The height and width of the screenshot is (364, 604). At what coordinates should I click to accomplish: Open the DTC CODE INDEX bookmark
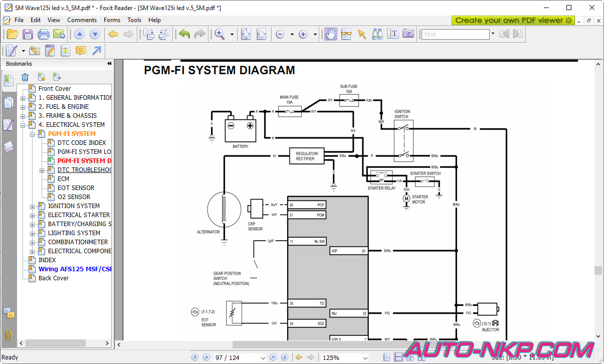[x=82, y=143]
